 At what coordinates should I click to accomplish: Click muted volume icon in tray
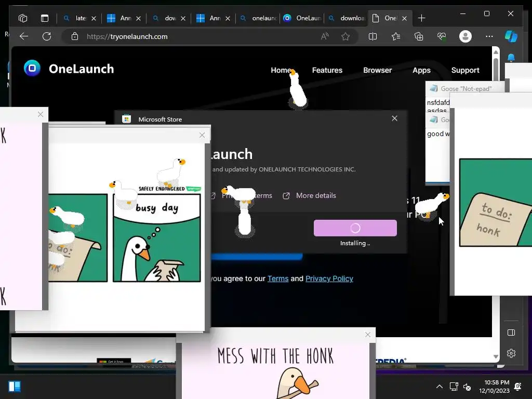click(x=467, y=387)
